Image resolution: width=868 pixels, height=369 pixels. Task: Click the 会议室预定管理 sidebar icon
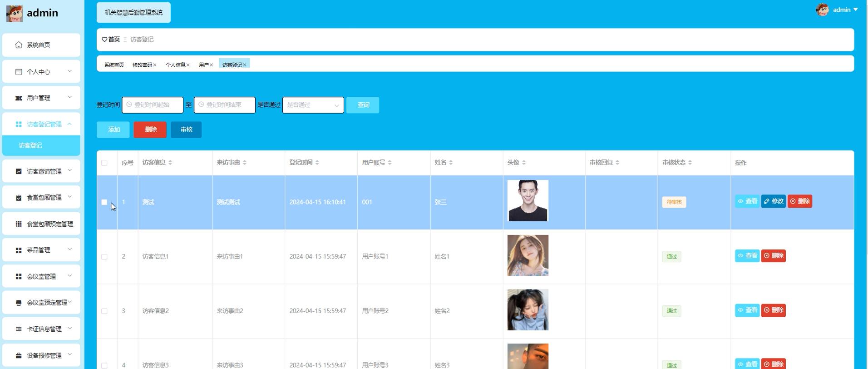click(19, 303)
